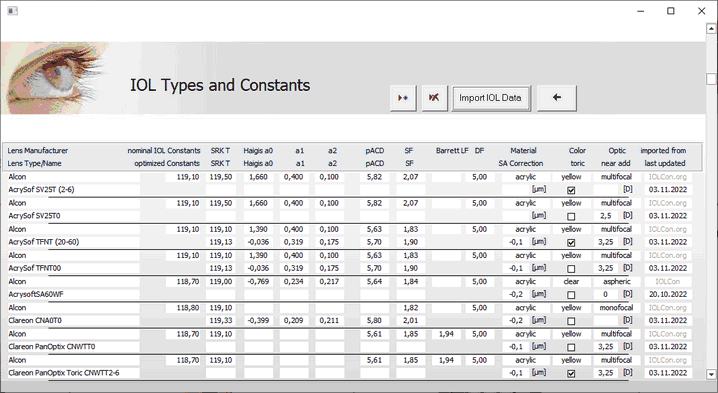
Task: Click the Material column header
Action: click(523, 150)
